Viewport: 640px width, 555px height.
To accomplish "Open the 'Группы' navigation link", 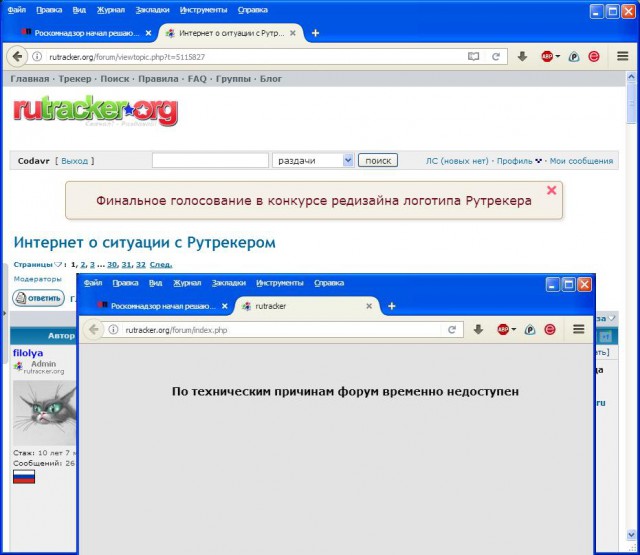I will (x=233, y=79).
